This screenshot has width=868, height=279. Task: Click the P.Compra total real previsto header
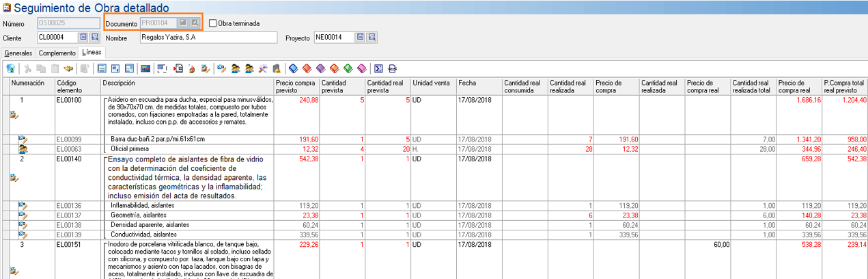tap(845, 86)
